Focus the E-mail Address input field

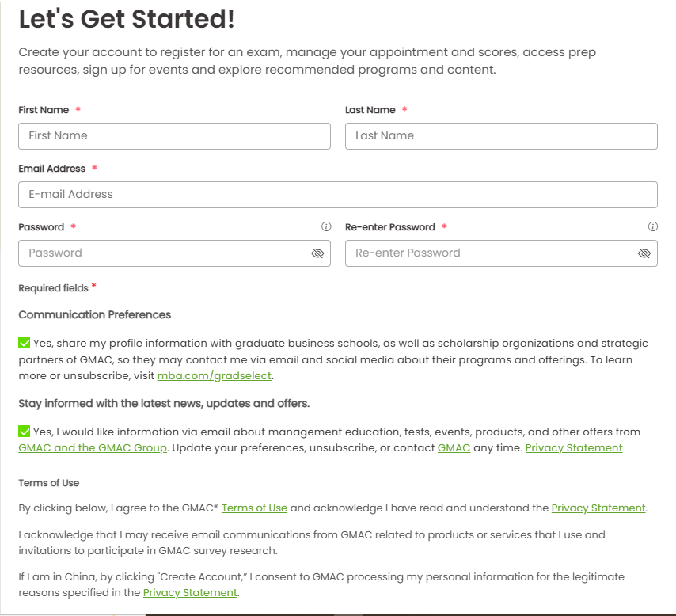[x=338, y=195]
